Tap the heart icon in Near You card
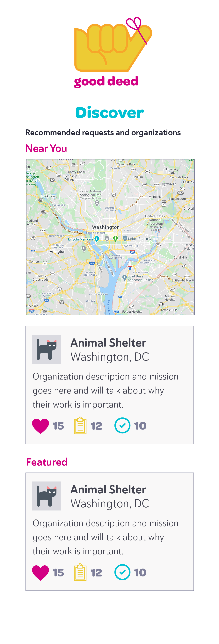219x644 pixels. 40,426
